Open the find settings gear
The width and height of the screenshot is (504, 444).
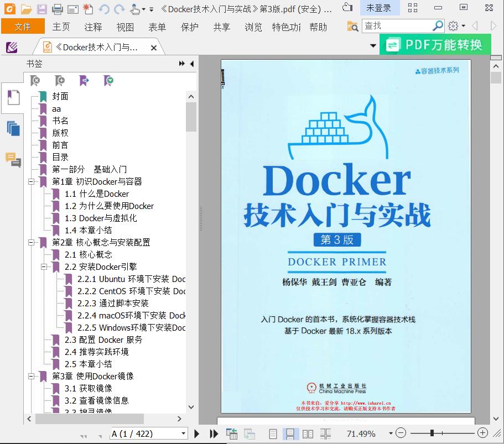coord(453,25)
